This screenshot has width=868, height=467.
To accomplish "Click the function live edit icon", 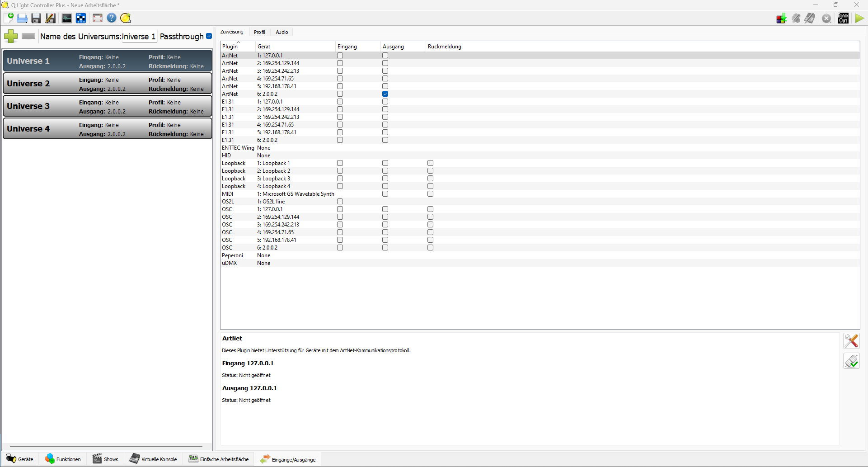I will [796, 18].
